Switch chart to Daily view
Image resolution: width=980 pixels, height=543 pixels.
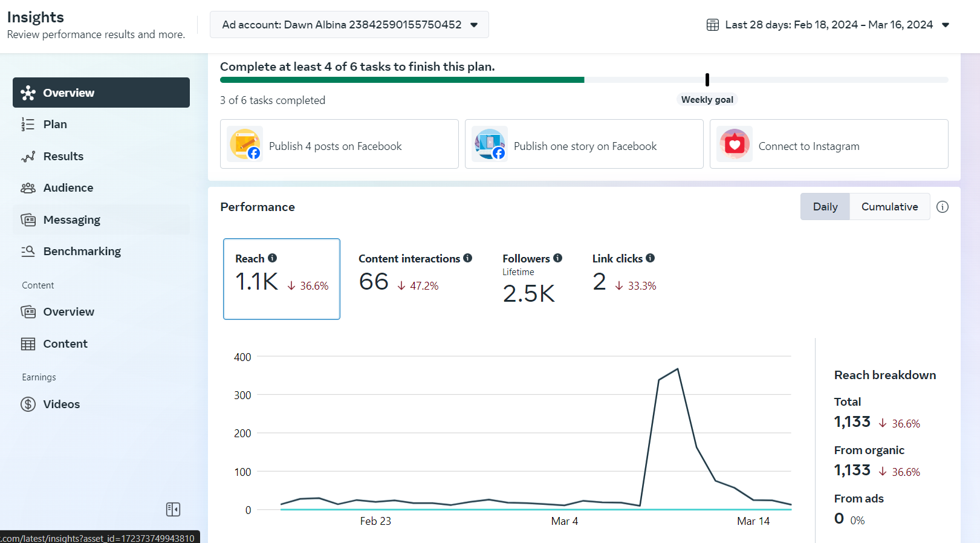click(x=825, y=207)
